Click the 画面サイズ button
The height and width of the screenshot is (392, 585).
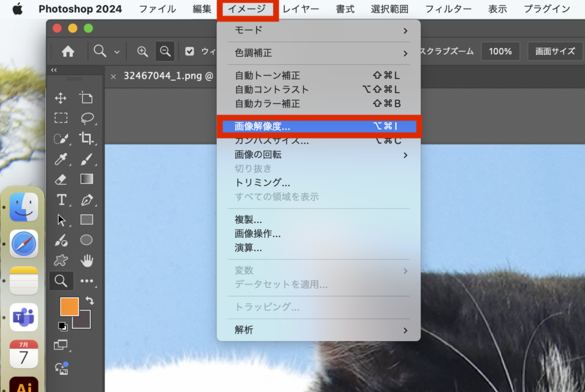coord(555,51)
